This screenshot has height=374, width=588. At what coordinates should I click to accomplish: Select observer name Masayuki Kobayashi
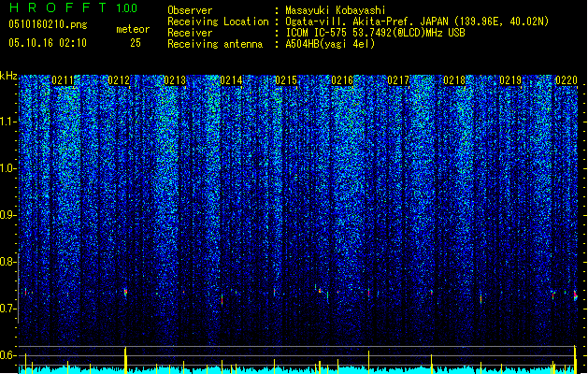point(336,10)
